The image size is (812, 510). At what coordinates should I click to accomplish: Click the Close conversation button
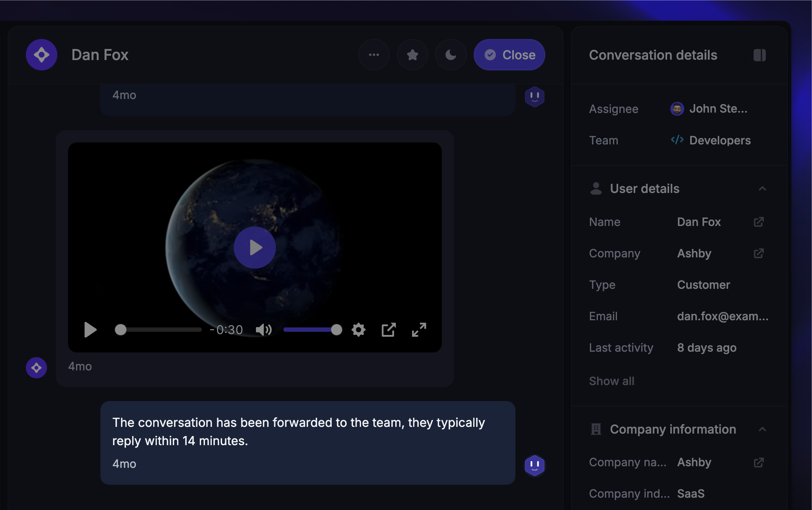click(509, 55)
